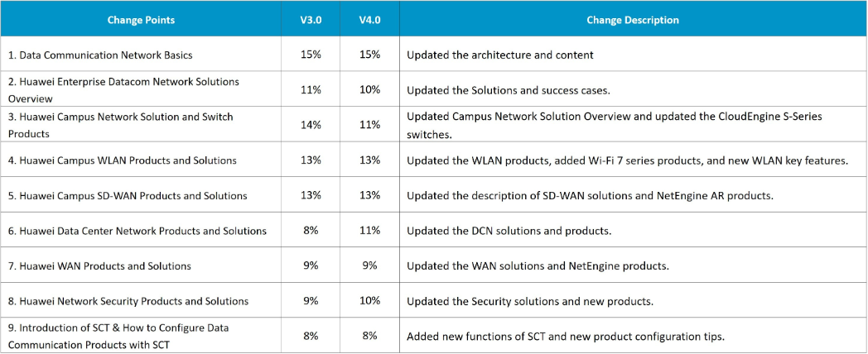Select "Updated the DCN solutions and products" cell

coord(509,231)
